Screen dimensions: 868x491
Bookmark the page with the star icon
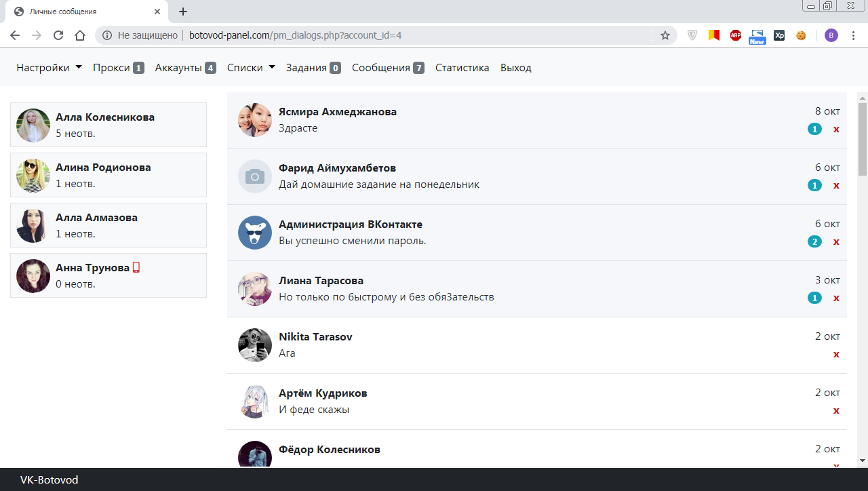pos(665,35)
